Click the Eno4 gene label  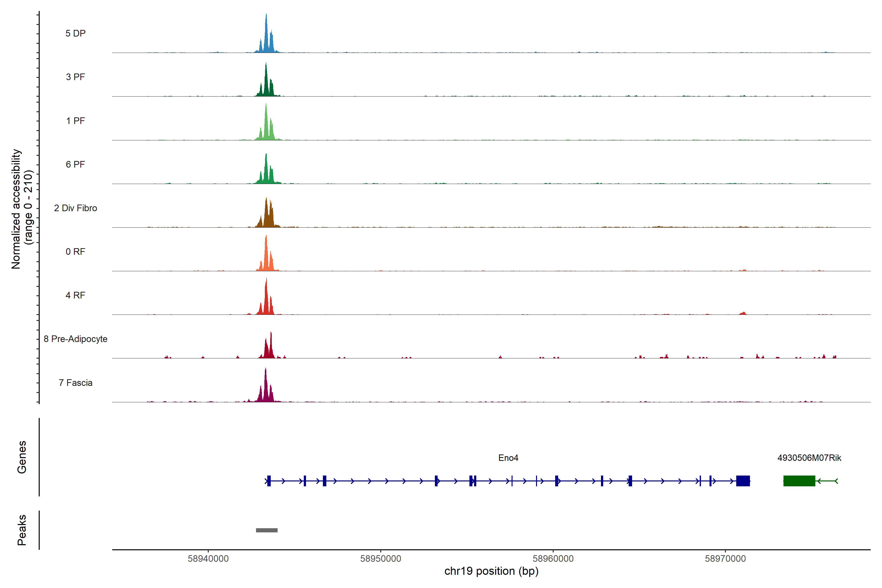(508, 458)
